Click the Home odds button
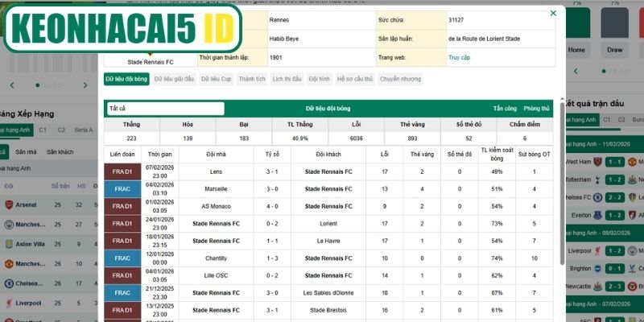Viewport: 644px width, 322px height. pos(576,50)
